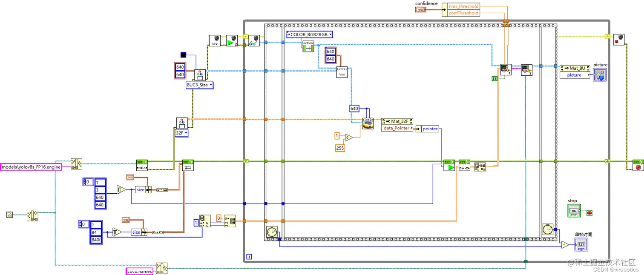Click the 单帧时间 numeric indicator terminal
The image size is (644, 275).
581,244
